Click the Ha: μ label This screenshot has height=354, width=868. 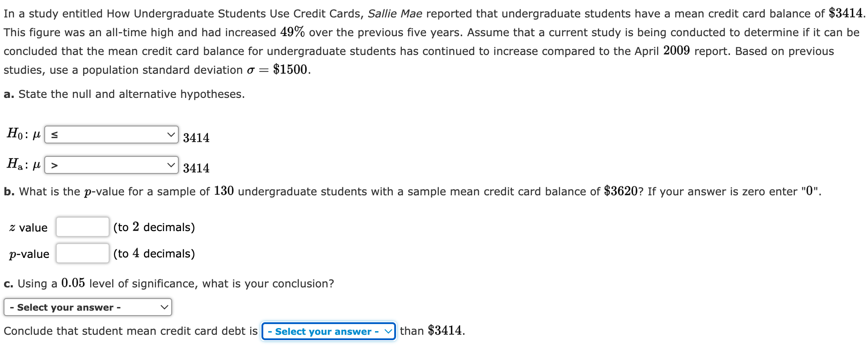click(22, 164)
